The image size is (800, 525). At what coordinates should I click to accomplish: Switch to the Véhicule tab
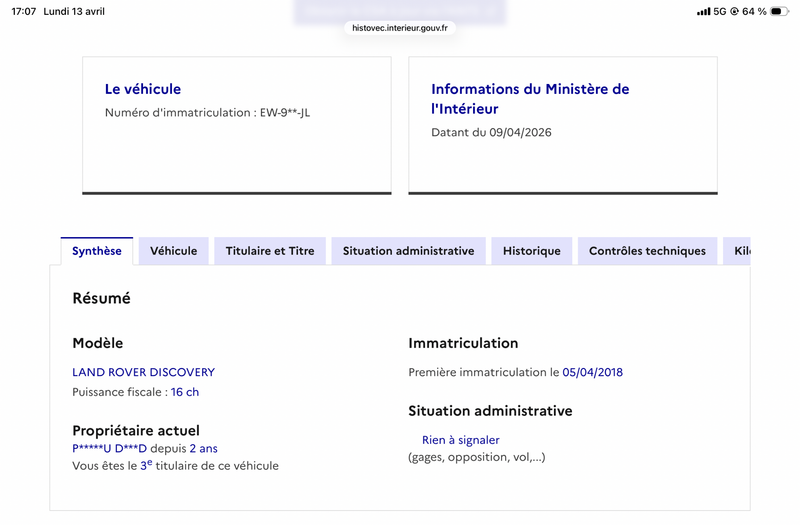pyautogui.click(x=173, y=251)
